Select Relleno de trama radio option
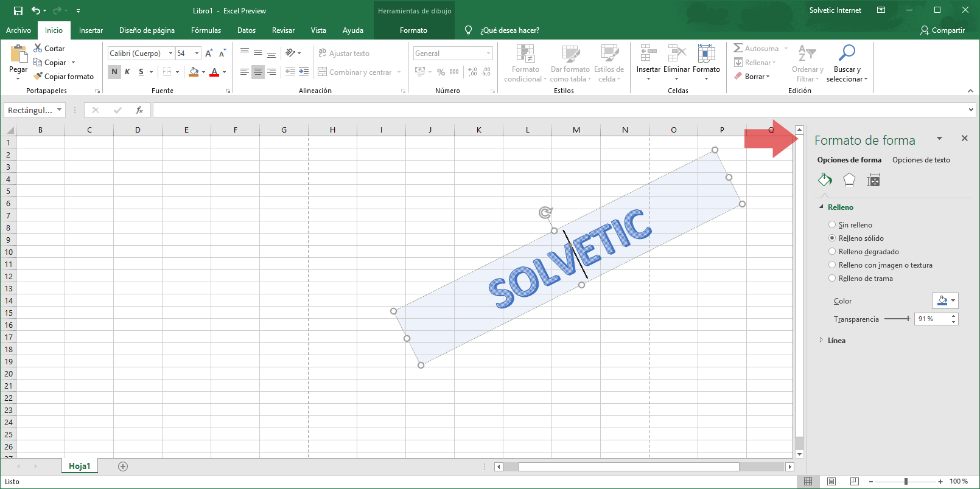 pos(832,279)
